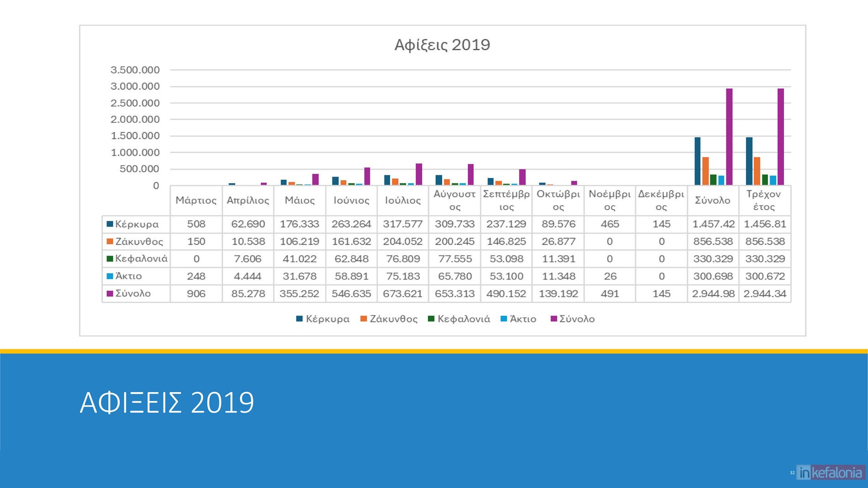Click the Νοέμβριος column header

tap(610, 200)
